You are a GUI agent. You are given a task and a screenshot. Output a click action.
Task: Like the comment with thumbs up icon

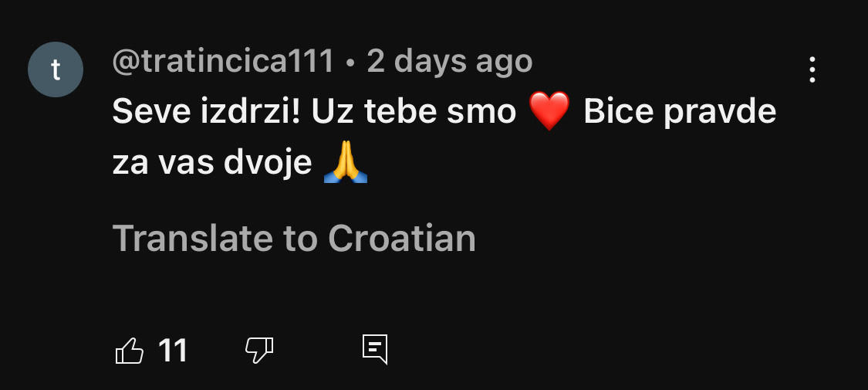click(x=130, y=351)
